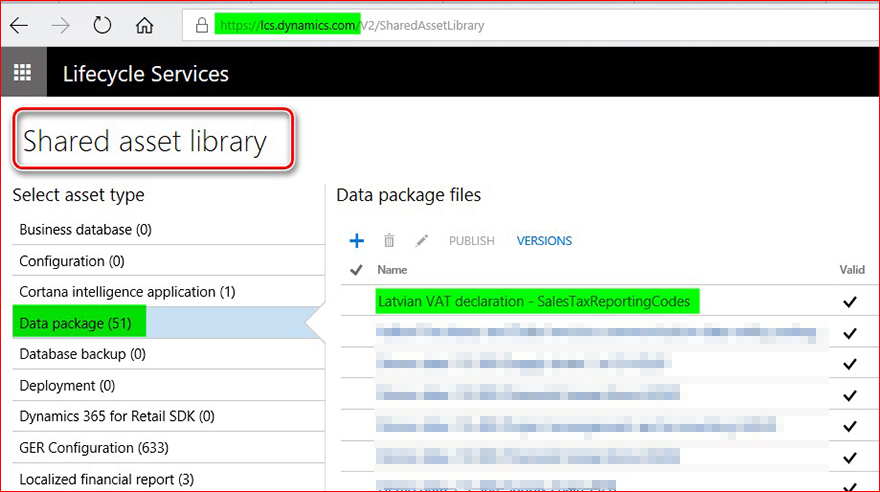Click the PUBLISH button

tap(471, 241)
